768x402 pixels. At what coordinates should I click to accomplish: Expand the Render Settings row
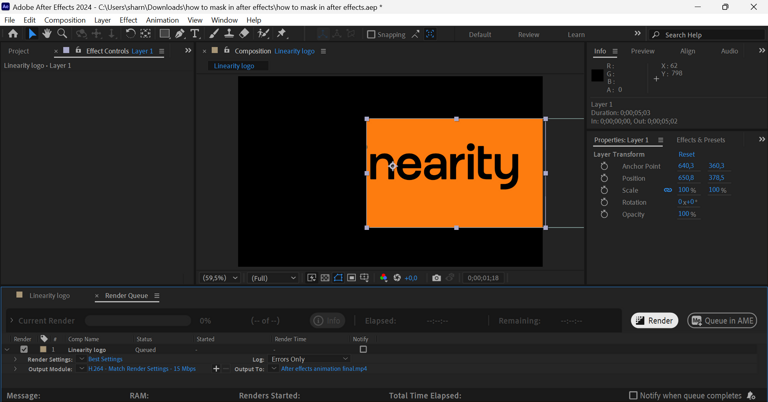pos(15,359)
